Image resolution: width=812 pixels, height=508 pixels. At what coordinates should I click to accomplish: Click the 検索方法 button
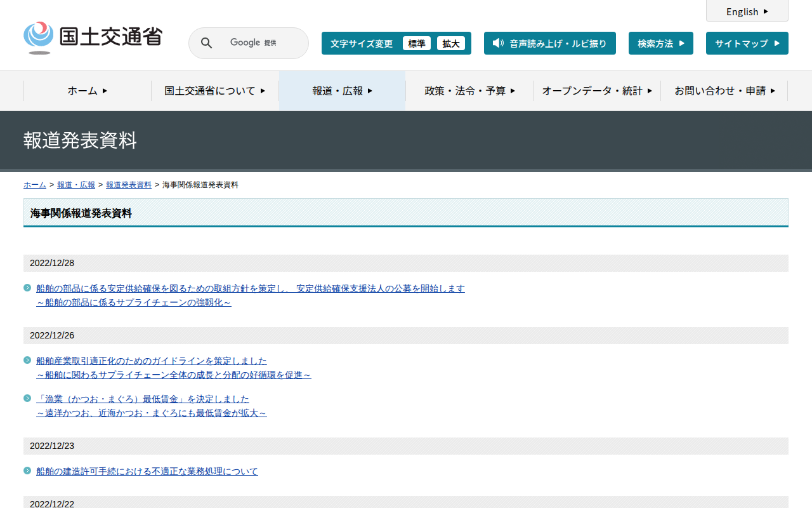click(660, 43)
